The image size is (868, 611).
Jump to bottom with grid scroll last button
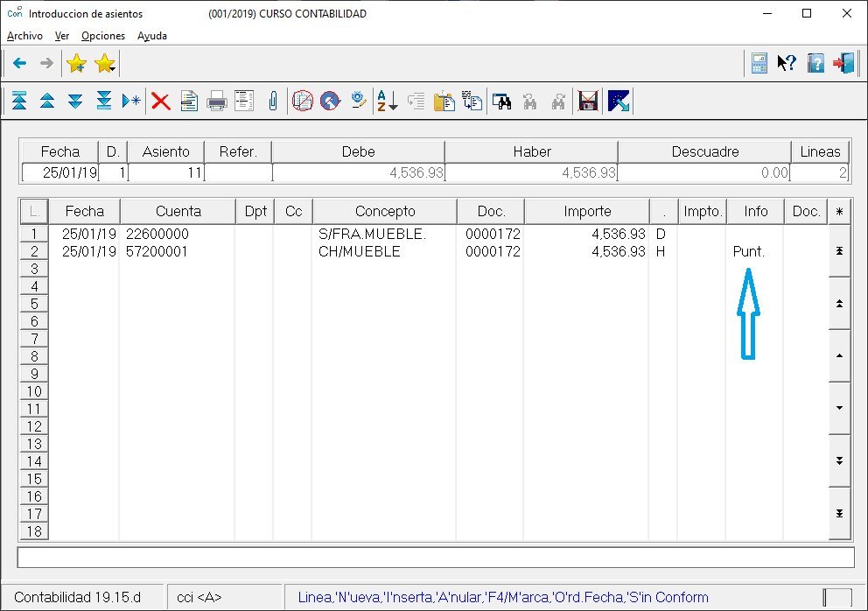tap(839, 514)
